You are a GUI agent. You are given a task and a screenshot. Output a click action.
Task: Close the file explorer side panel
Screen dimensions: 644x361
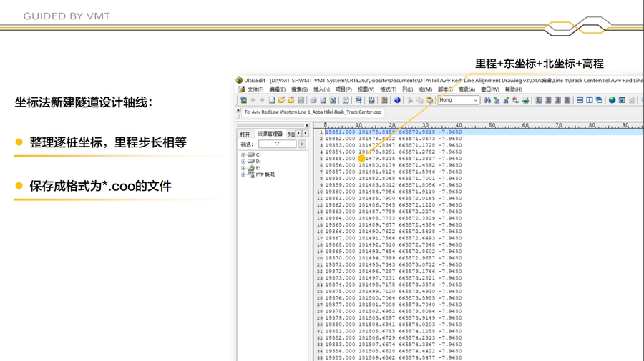pyautogui.click(x=307, y=126)
